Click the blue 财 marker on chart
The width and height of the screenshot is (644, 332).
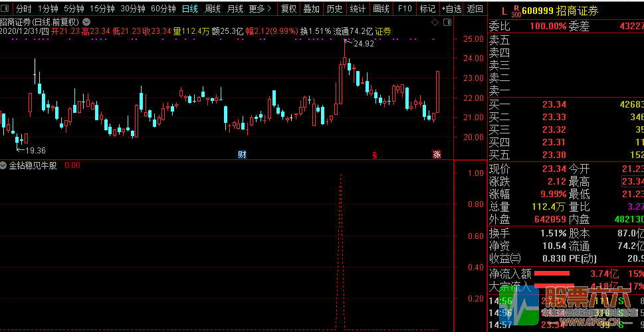(x=242, y=155)
